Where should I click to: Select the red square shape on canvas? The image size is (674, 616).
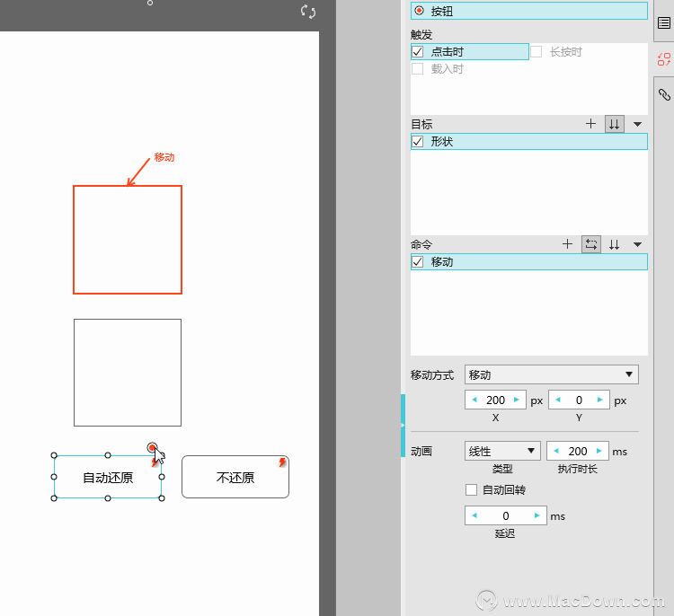(x=128, y=240)
